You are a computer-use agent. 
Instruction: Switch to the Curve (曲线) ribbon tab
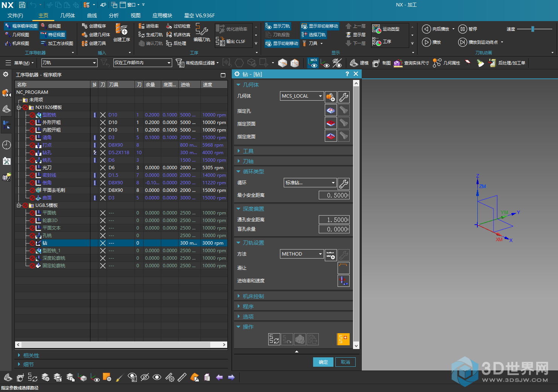click(x=92, y=15)
